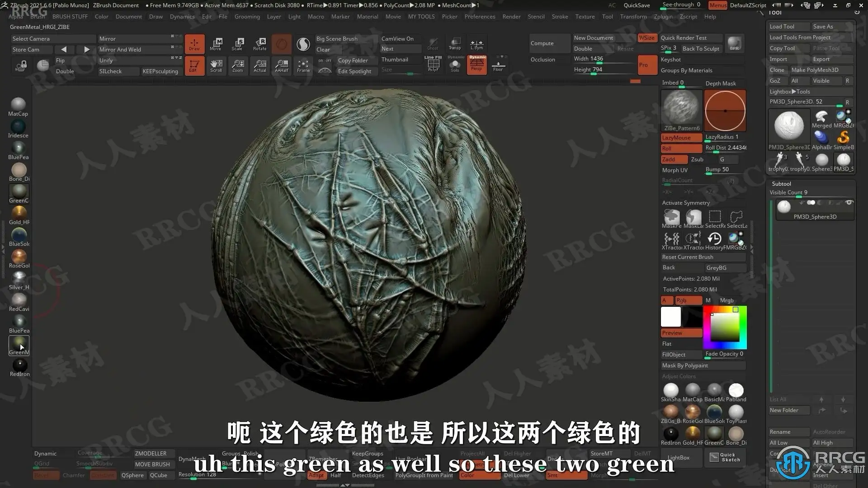The width and height of the screenshot is (868, 488).
Task: Open the Brush menu
Action: [x=38, y=17]
